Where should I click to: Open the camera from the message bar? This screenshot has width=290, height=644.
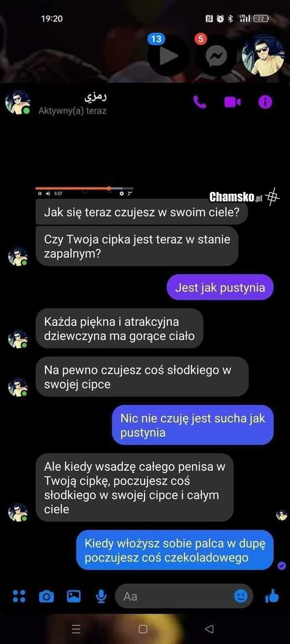pos(46,597)
